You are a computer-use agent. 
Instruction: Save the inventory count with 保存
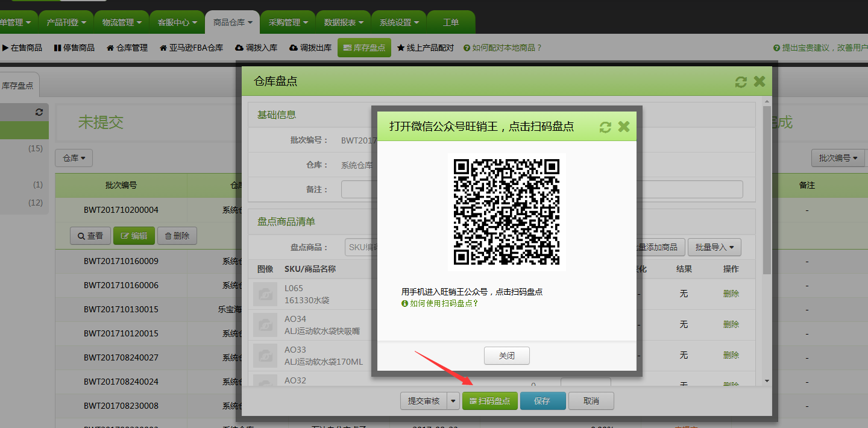543,401
